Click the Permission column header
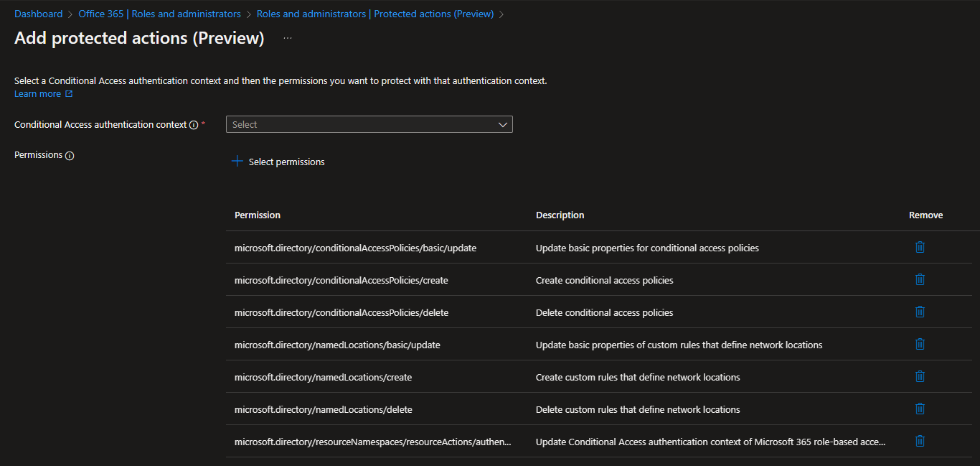980x466 pixels. [x=257, y=215]
